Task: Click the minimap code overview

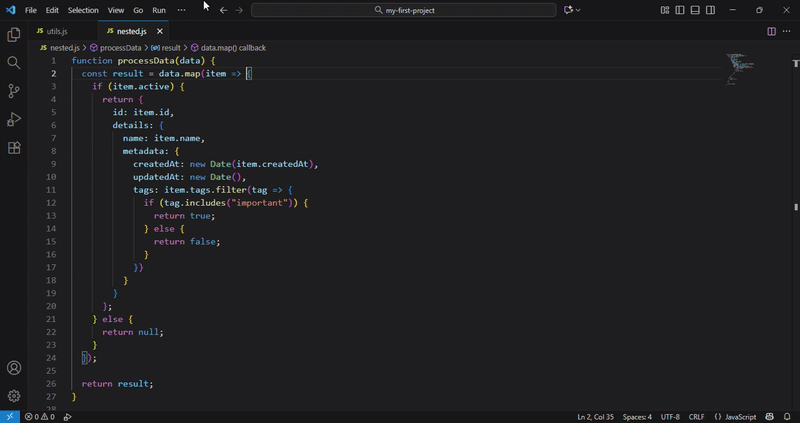Action: coord(739,69)
